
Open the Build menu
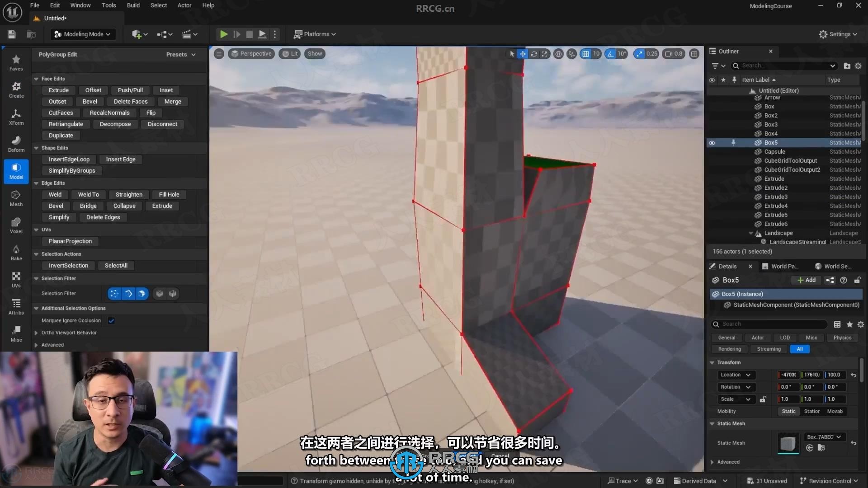(133, 5)
